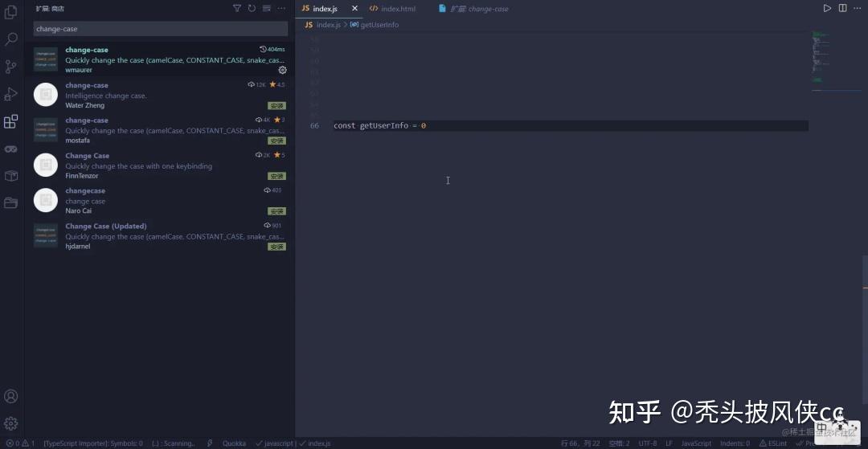Click the javascript check status item
Screen dimensions: 868x449
275,443
